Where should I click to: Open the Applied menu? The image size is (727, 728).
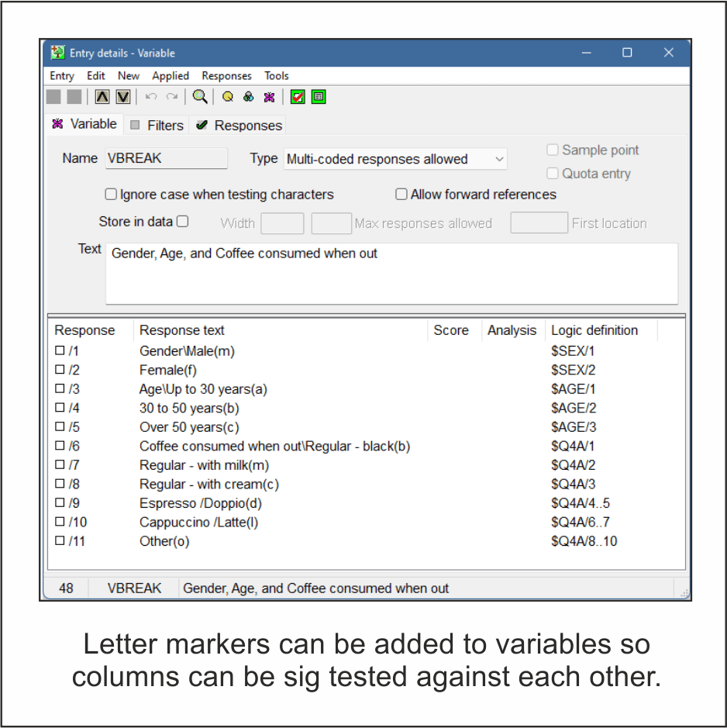coord(171,76)
